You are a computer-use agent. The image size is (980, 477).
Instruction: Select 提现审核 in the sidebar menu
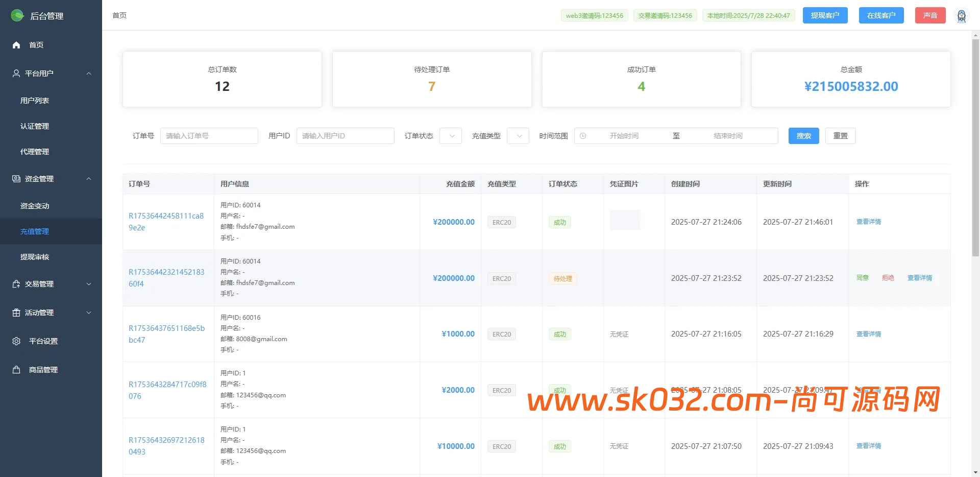pyautogui.click(x=35, y=257)
